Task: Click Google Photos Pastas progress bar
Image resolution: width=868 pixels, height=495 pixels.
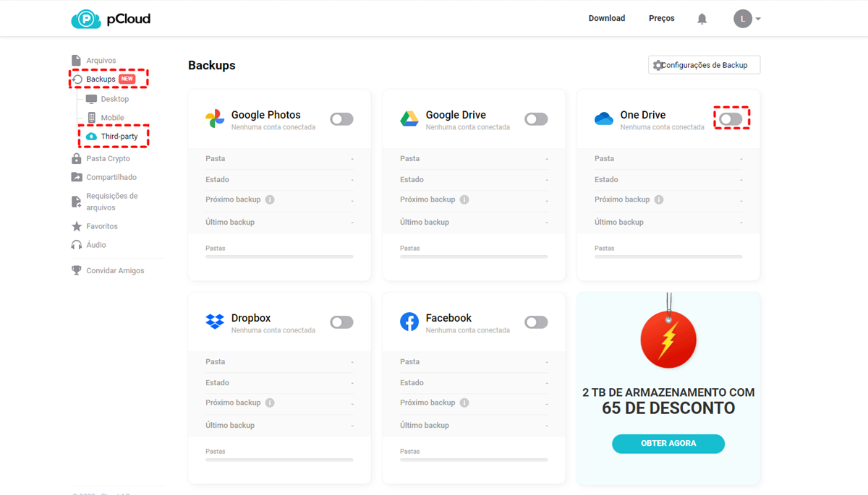Action: (279, 257)
